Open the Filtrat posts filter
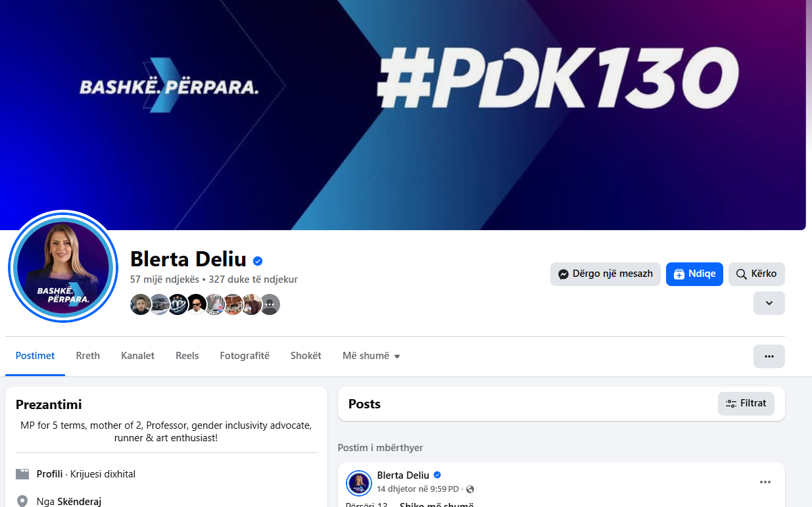 pos(746,404)
